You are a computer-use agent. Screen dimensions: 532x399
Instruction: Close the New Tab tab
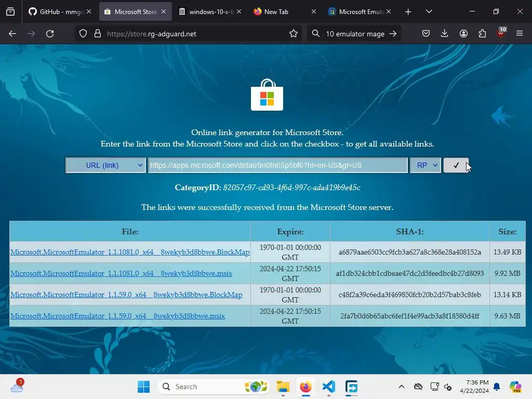coord(314,12)
